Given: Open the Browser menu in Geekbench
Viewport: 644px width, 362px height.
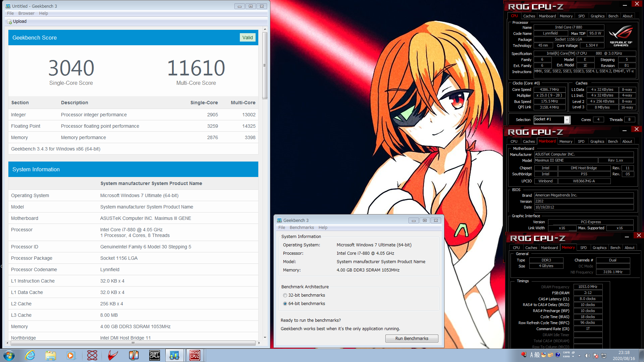Looking at the screenshot, I should tap(26, 13).
